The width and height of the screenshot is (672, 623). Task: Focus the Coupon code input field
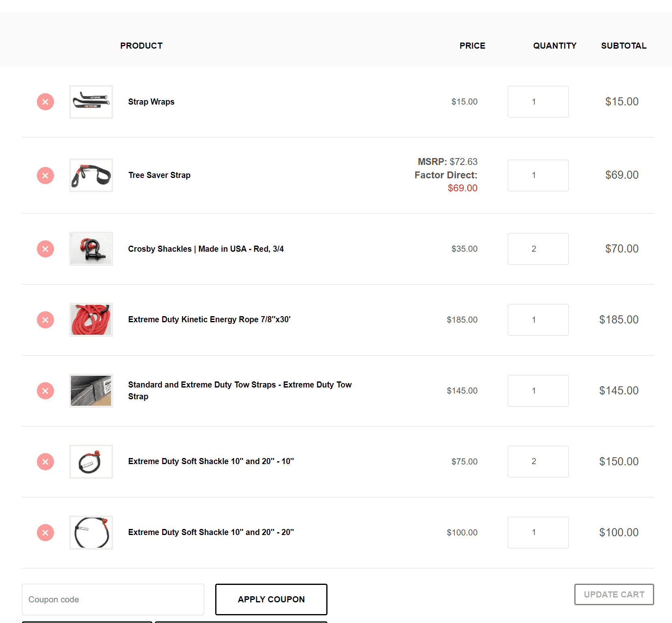tap(113, 599)
